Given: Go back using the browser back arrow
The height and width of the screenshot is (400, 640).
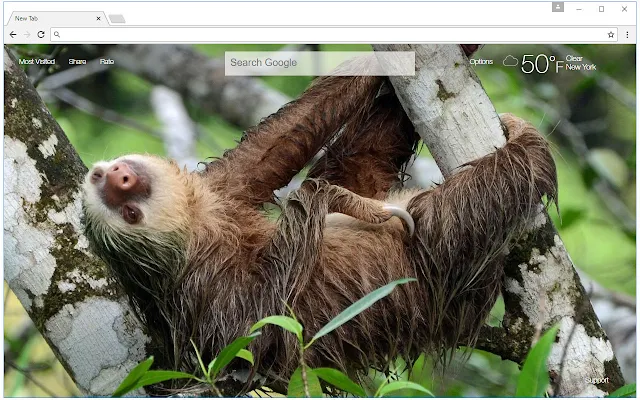Looking at the screenshot, I should point(13,35).
